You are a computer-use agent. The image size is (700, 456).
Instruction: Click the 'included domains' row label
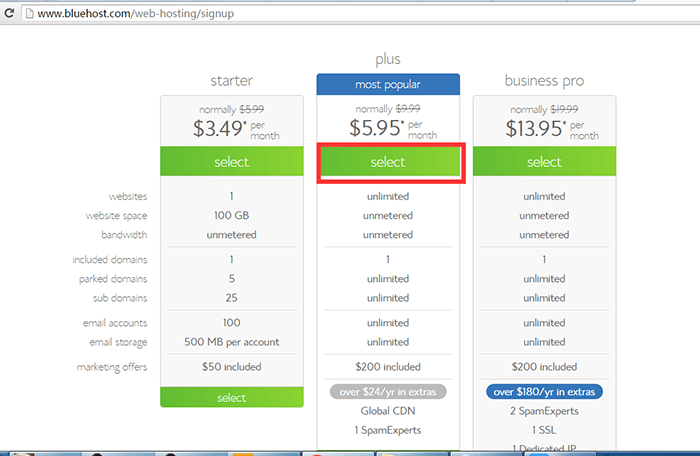(x=110, y=259)
